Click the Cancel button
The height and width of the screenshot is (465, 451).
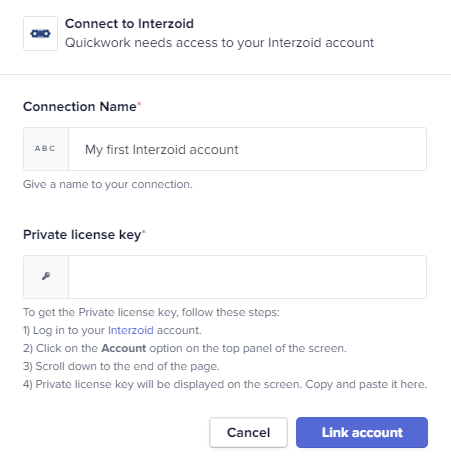point(248,432)
